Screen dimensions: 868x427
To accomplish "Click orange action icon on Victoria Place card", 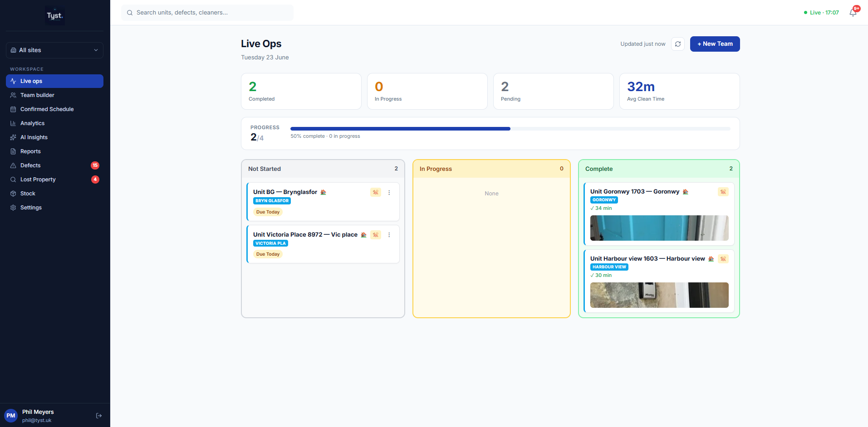I will click(x=375, y=235).
